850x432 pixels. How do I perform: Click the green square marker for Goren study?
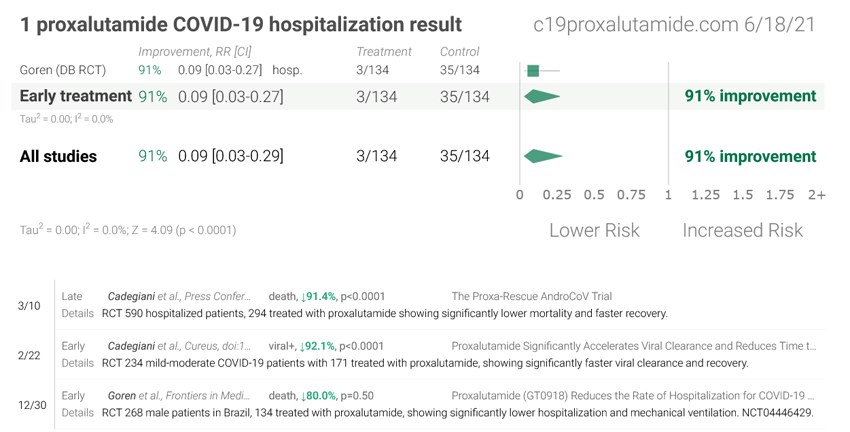[533, 71]
